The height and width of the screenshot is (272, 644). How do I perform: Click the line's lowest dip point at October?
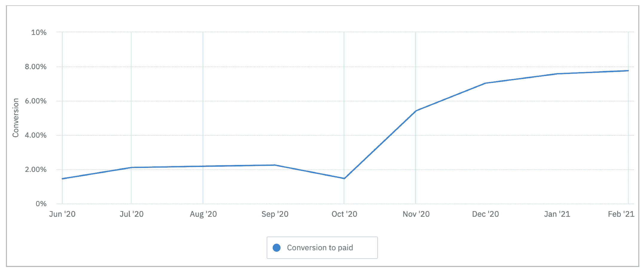coord(344,178)
